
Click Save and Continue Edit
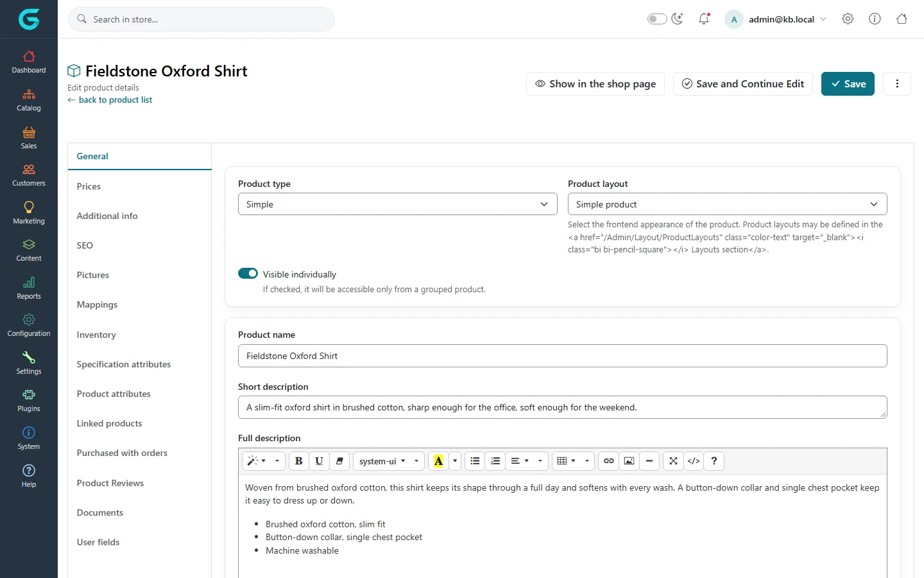743,83
